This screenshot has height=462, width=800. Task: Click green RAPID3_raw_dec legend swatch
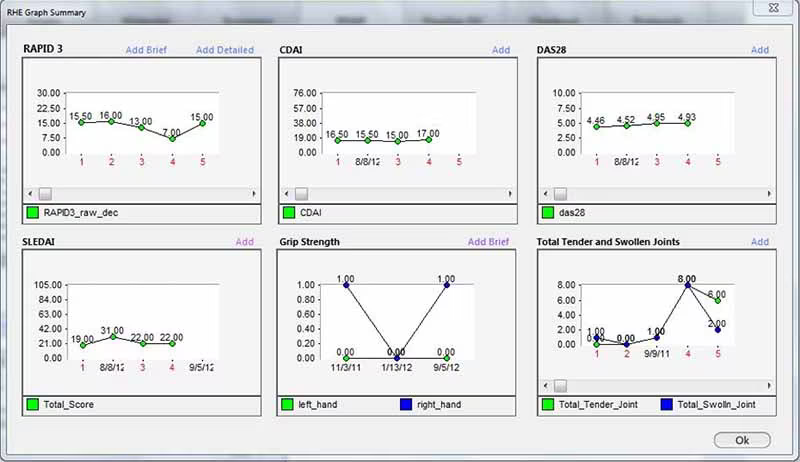pyautogui.click(x=33, y=213)
